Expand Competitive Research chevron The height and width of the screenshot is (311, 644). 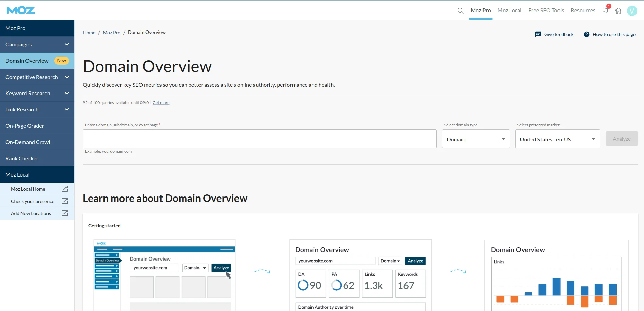(x=67, y=77)
